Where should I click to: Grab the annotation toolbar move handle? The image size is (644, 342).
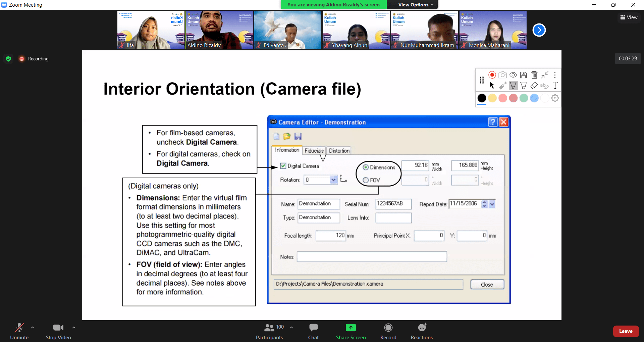(482, 80)
